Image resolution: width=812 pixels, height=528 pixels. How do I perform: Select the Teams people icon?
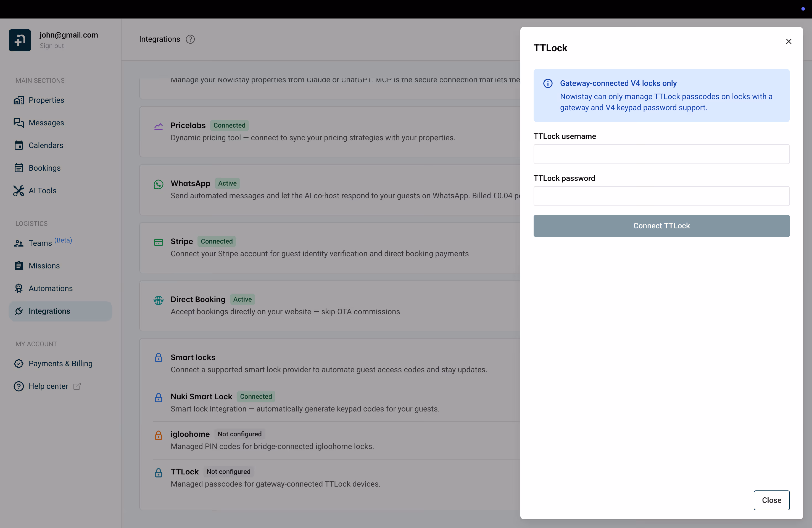coord(19,243)
